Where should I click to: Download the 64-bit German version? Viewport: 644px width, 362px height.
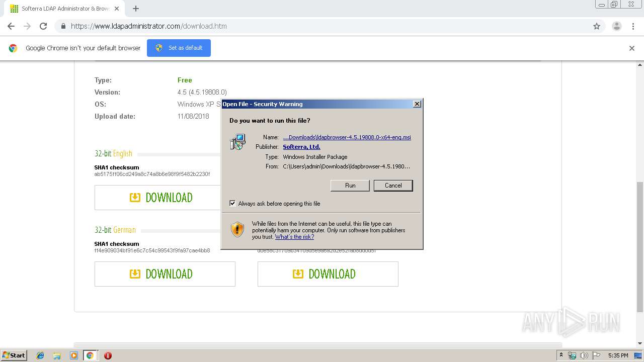pyautogui.click(x=328, y=274)
